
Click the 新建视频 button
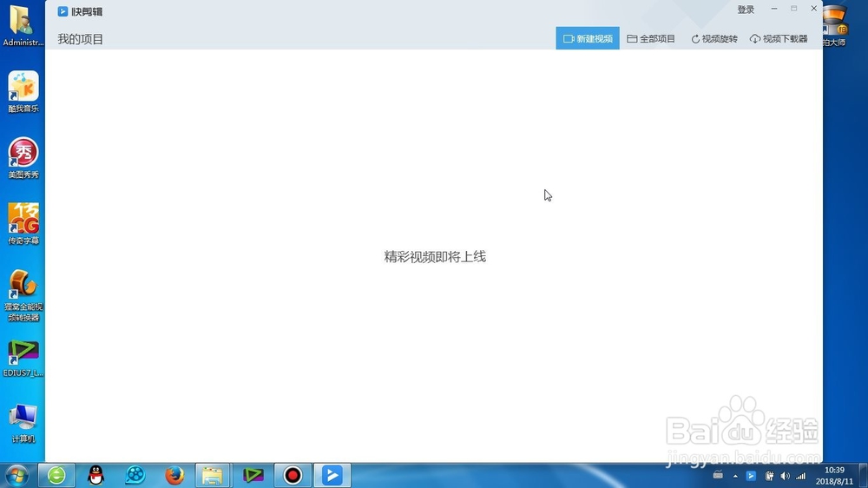588,39
